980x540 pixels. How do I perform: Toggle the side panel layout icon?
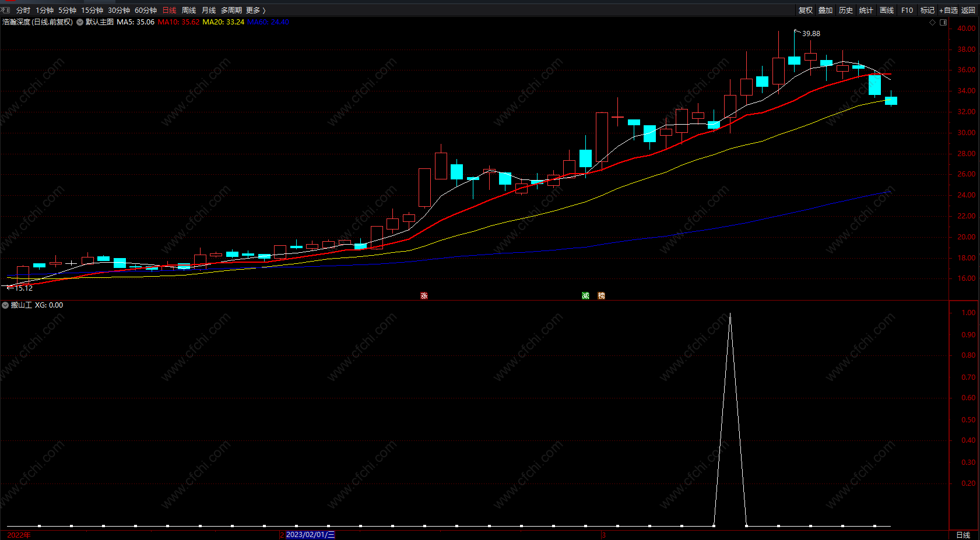[943, 22]
